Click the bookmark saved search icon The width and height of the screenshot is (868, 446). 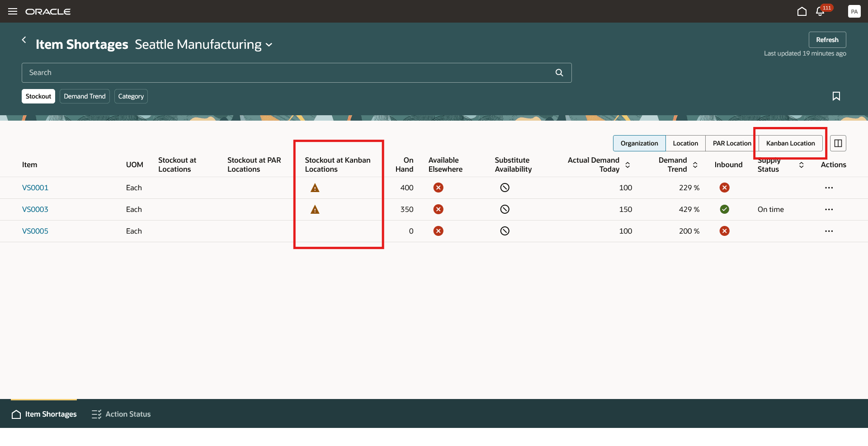[836, 96]
